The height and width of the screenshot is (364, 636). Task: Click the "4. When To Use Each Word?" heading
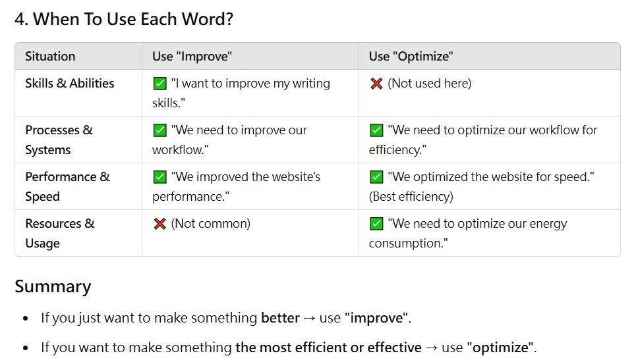tap(124, 19)
